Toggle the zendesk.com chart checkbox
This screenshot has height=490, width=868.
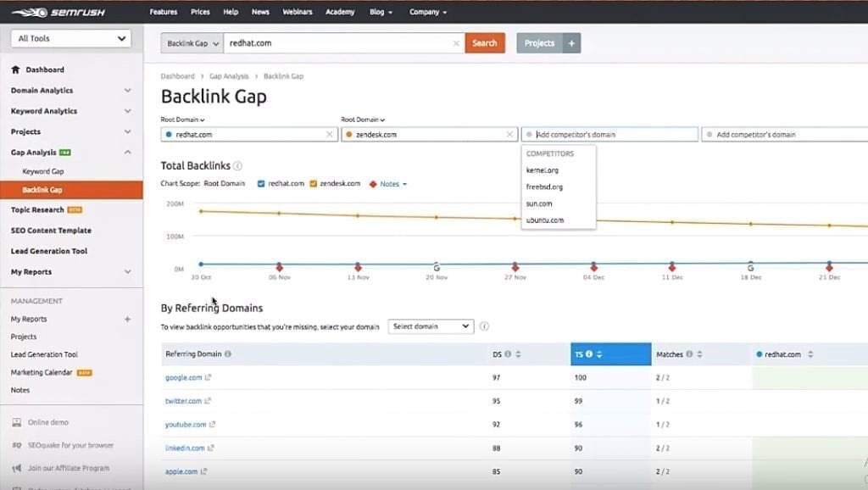pyautogui.click(x=314, y=184)
